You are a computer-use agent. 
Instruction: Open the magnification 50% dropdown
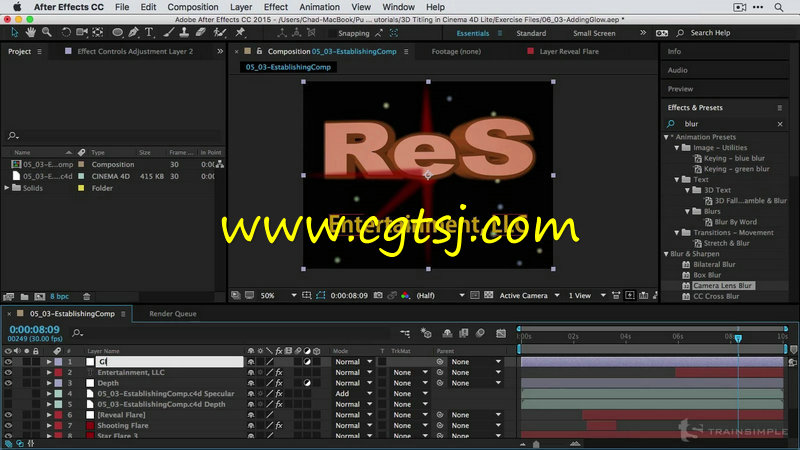(x=278, y=295)
